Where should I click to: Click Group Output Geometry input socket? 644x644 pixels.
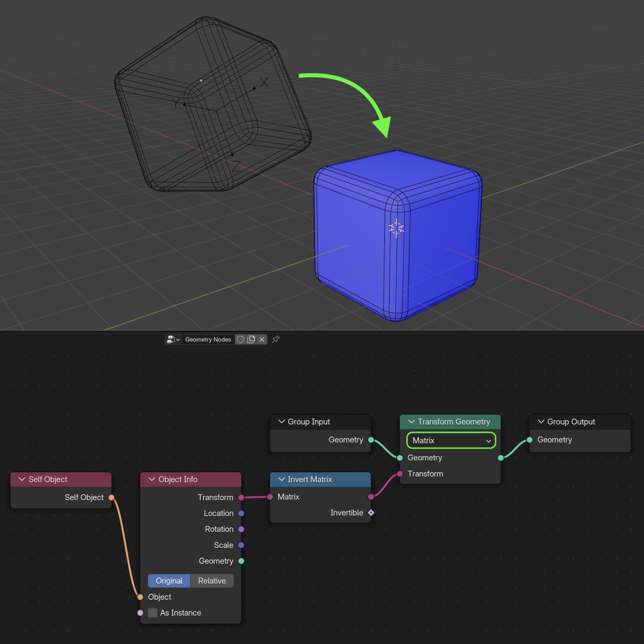point(530,440)
